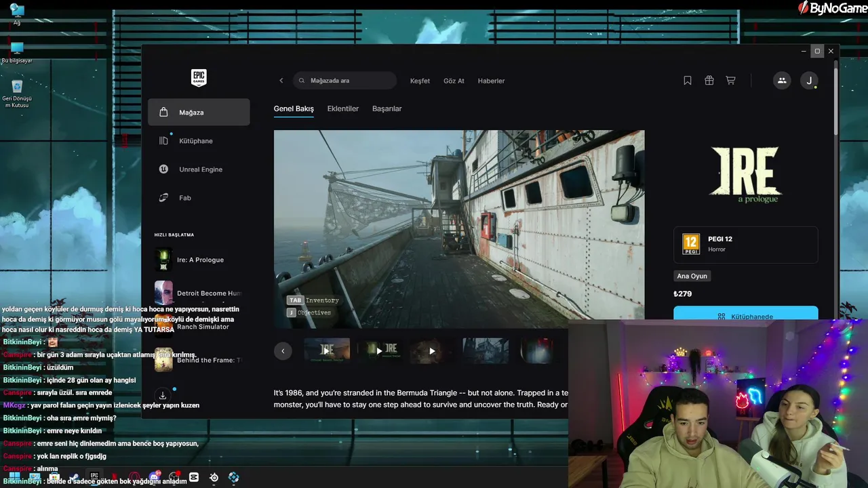The width and height of the screenshot is (868, 488).
Task: Click the large ship deck screenshot
Action: point(459,229)
